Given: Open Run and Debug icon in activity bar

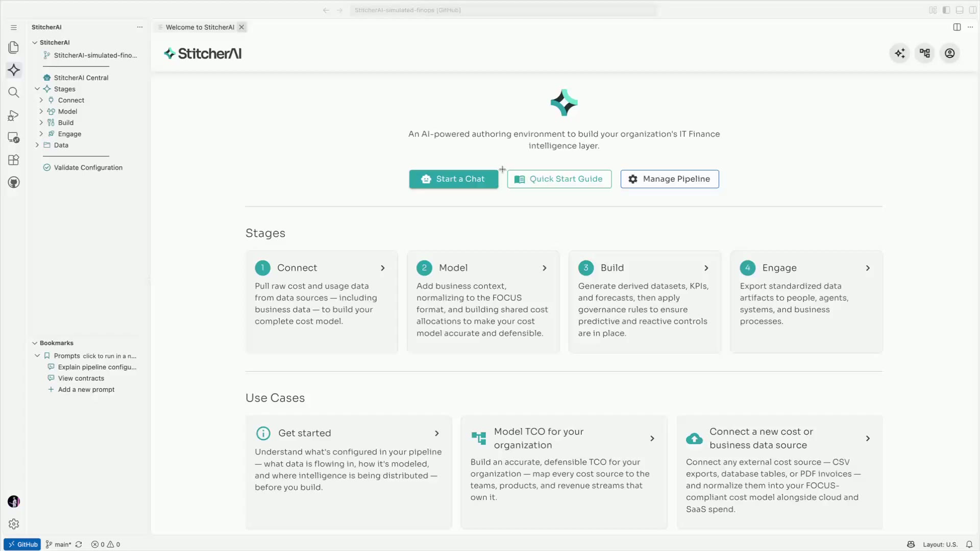Looking at the screenshot, I should [14, 115].
